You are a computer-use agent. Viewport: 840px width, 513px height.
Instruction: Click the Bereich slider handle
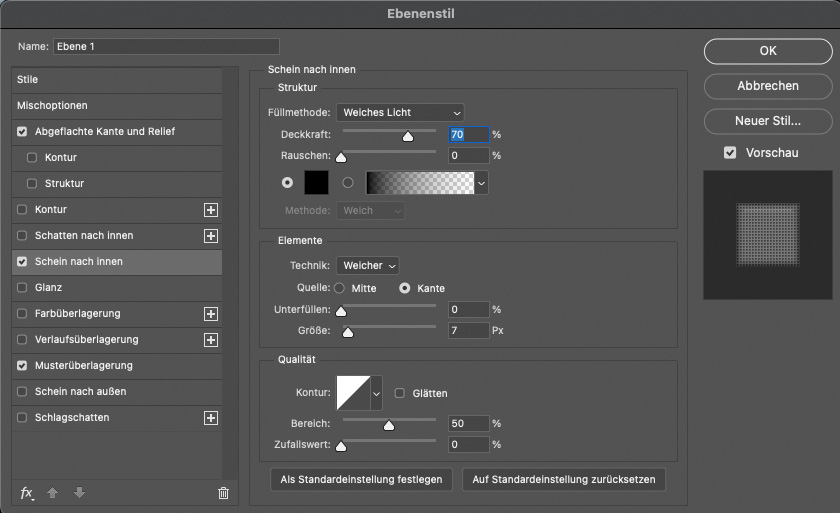tap(389, 425)
